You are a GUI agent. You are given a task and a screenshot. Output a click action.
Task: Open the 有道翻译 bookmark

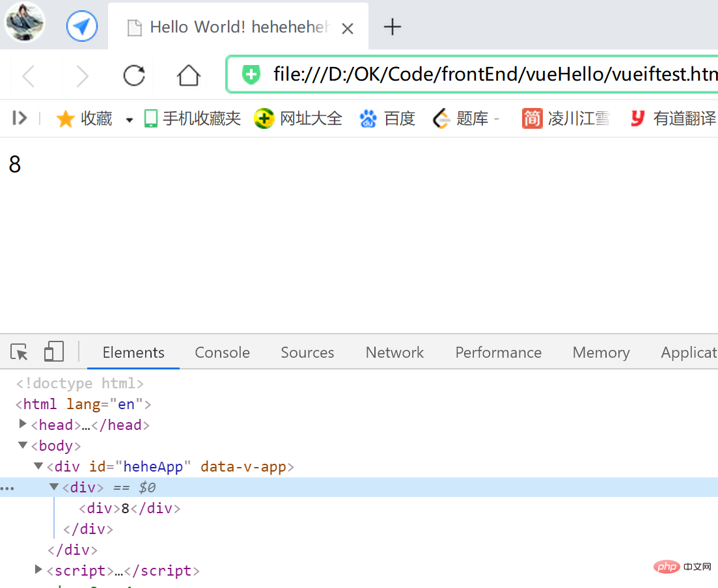point(673,118)
